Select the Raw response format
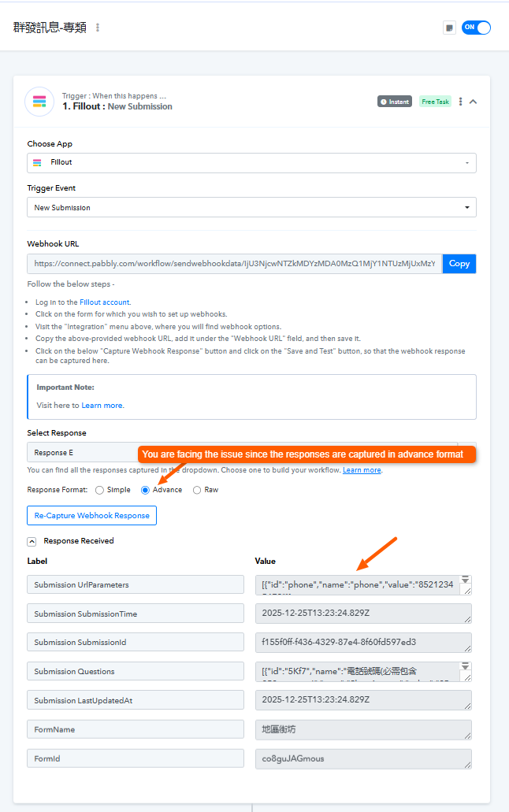This screenshot has width=509, height=812. point(197,490)
